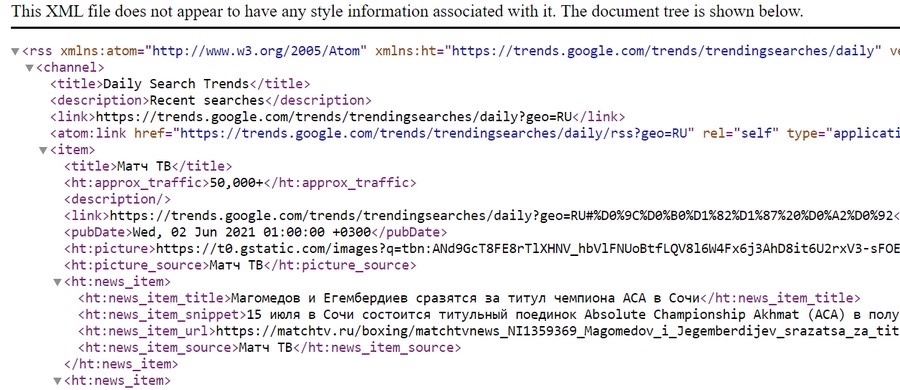The width and height of the screenshot is (900, 390).
Task: Click the 'Recent searches' description text
Action: tap(207, 101)
